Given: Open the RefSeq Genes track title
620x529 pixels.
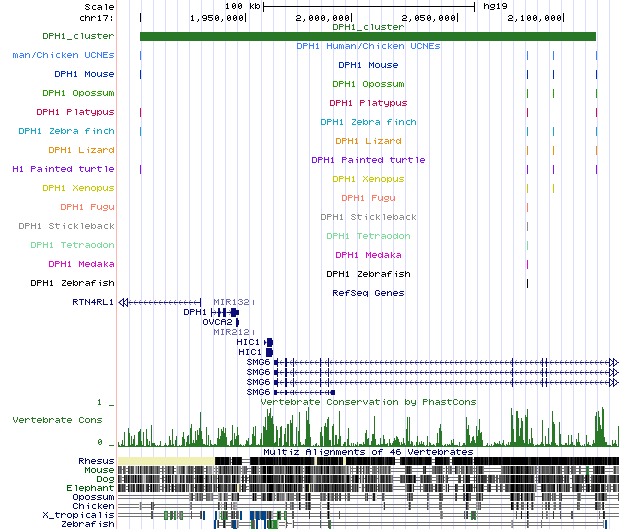Looking at the screenshot, I should [367, 293].
